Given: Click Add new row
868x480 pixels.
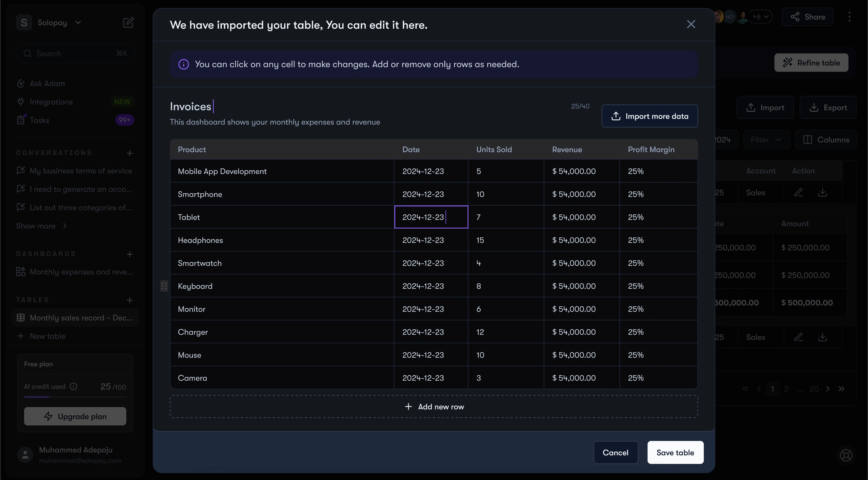Looking at the screenshot, I should (x=434, y=407).
